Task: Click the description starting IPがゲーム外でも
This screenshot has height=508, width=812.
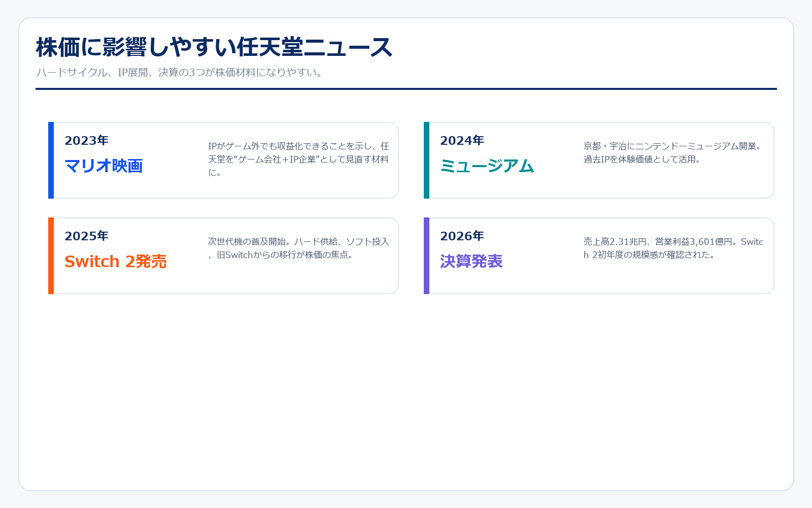Action: (x=298, y=159)
